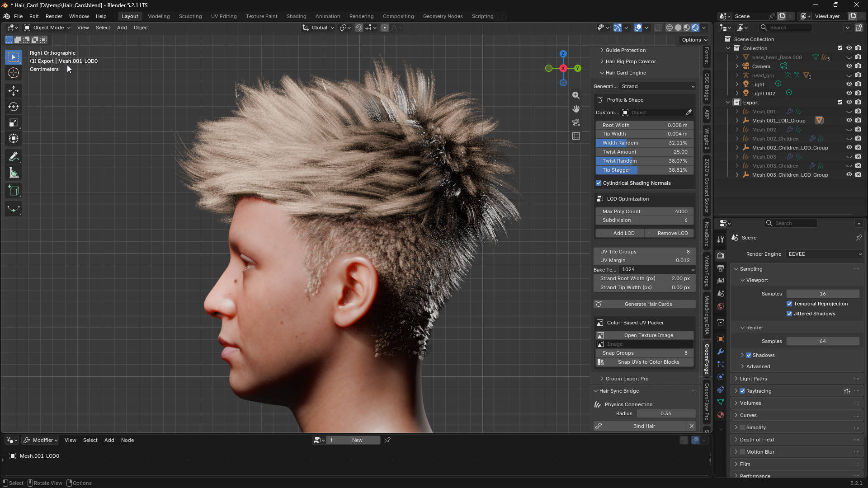Click the viewport pan hand icon
868x488 pixels.
point(576,109)
